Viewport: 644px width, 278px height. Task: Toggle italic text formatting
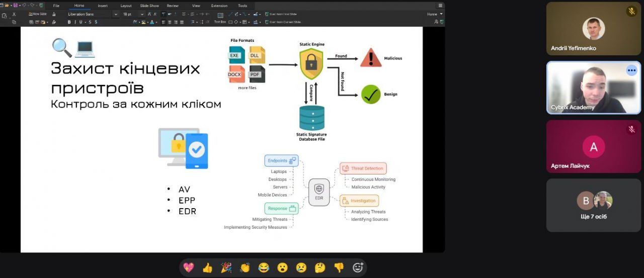(x=75, y=22)
